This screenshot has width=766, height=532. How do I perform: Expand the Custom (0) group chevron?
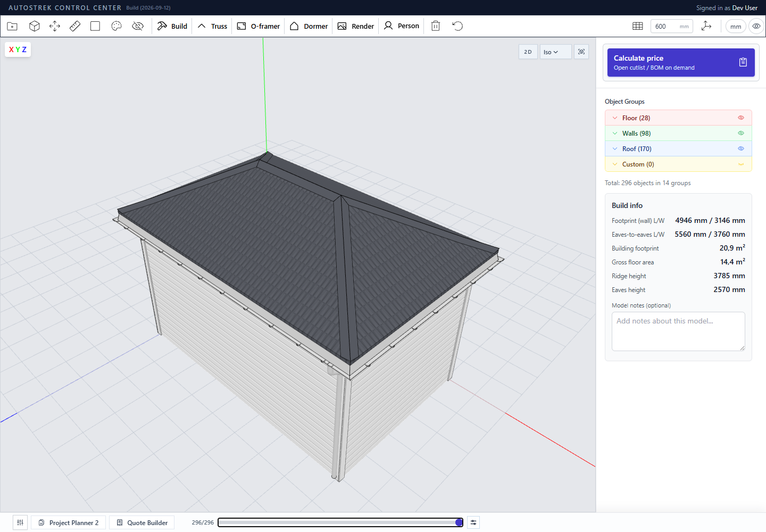click(615, 164)
